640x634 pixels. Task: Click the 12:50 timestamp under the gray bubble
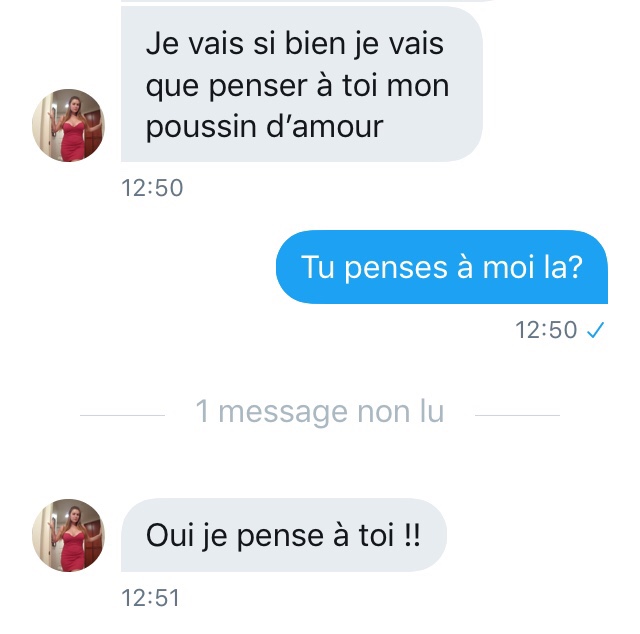point(152,188)
